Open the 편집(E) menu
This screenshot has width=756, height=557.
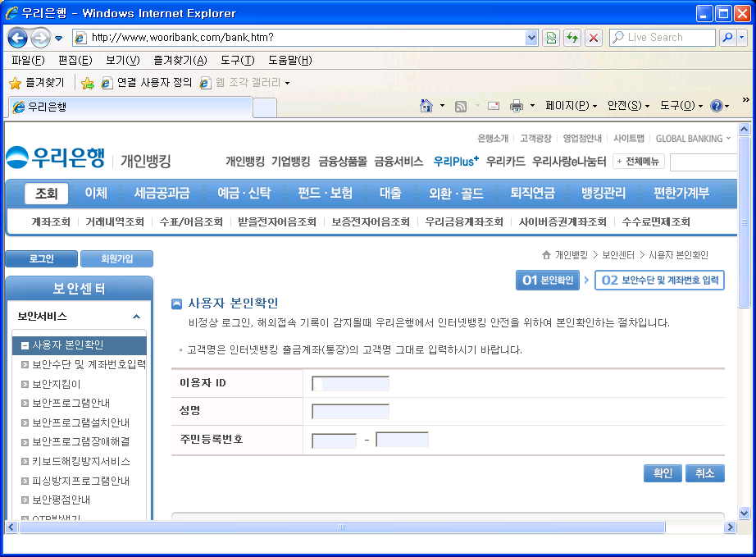click(x=75, y=60)
